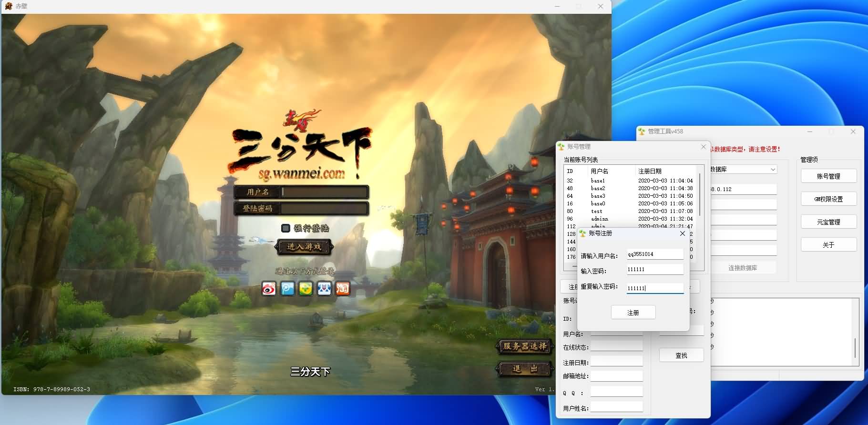
Task: Close the 账号管理 window
Action: click(x=703, y=147)
